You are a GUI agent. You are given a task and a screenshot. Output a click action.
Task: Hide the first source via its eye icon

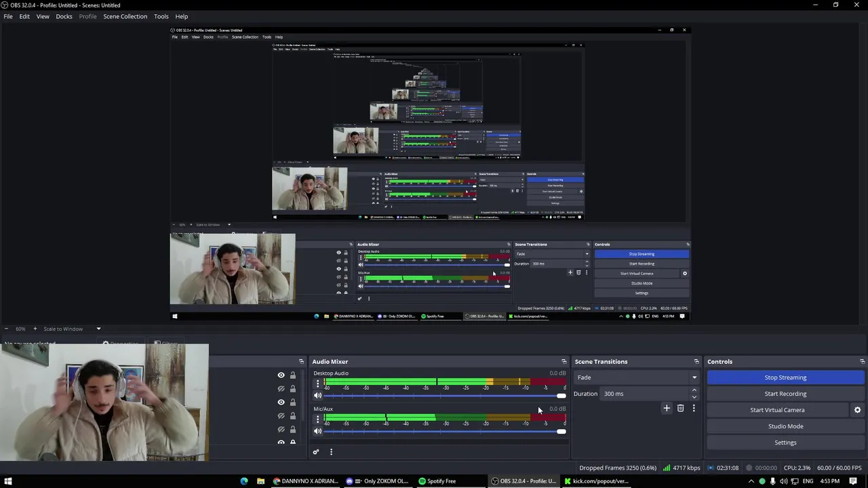coord(281,375)
